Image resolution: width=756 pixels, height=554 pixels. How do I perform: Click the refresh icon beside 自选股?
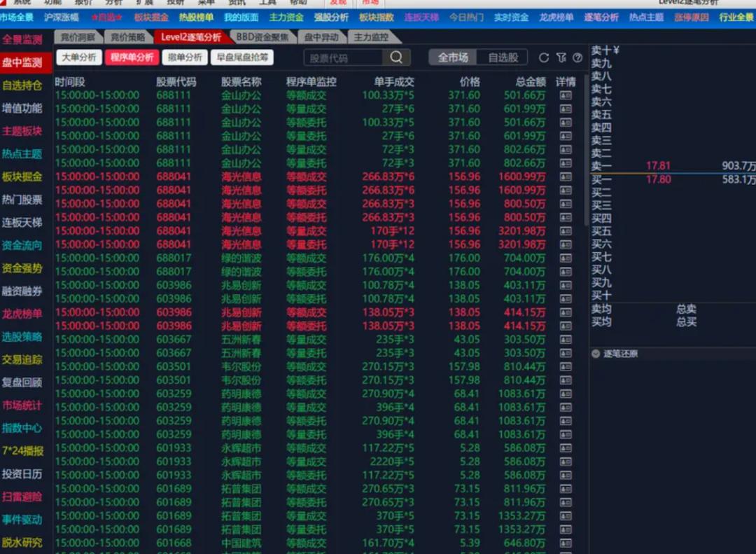[x=544, y=57]
